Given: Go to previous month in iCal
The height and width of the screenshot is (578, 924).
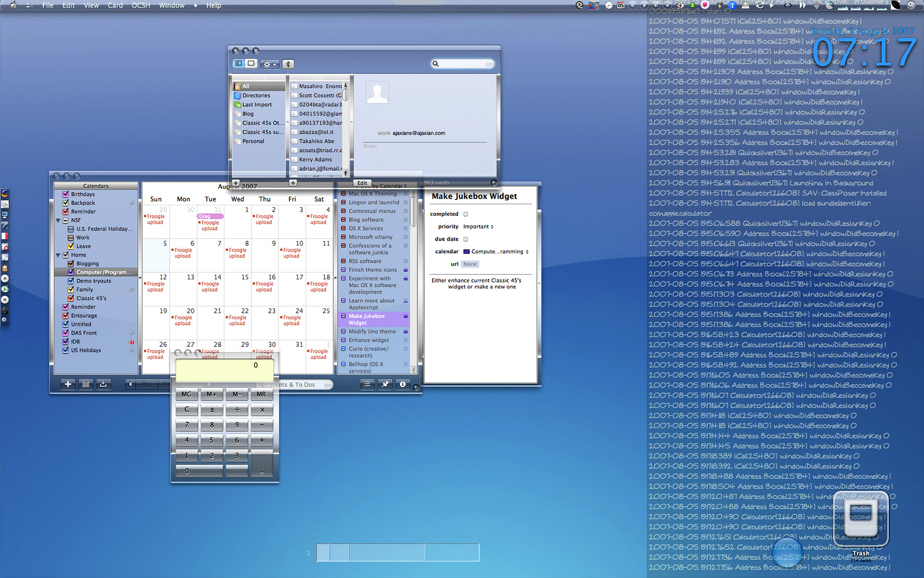Looking at the screenshot, I should [x=130, y=384].
